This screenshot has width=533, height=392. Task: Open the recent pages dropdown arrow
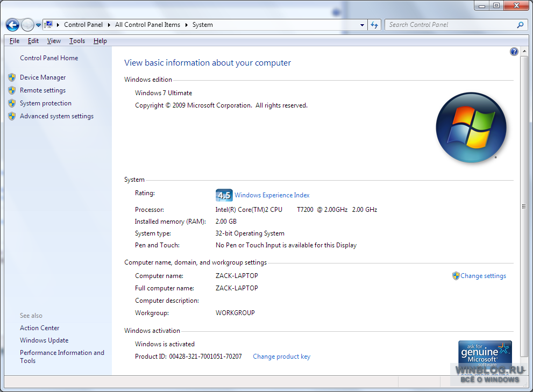[38, 25]
